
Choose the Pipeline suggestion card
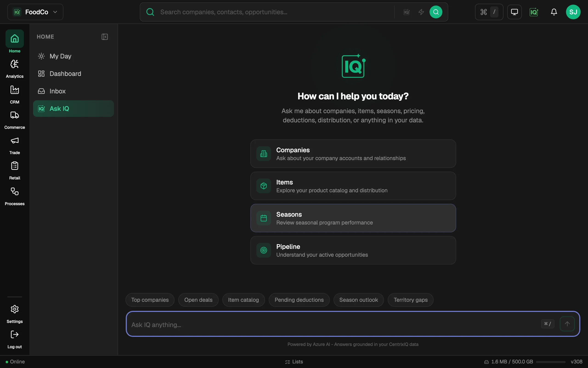tap(353, 250)
